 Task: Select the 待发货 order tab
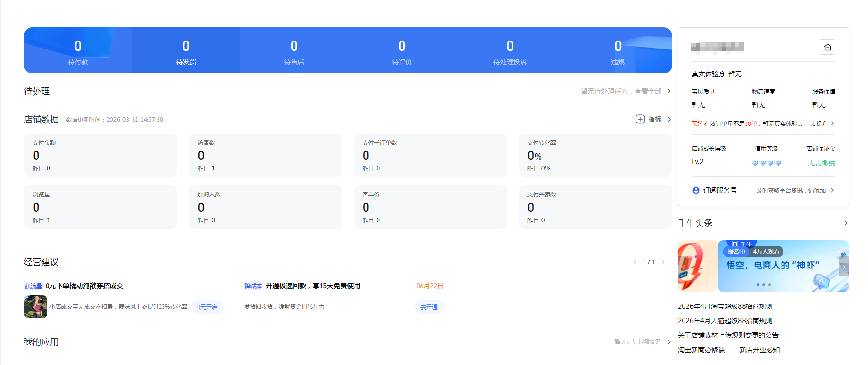186,50
